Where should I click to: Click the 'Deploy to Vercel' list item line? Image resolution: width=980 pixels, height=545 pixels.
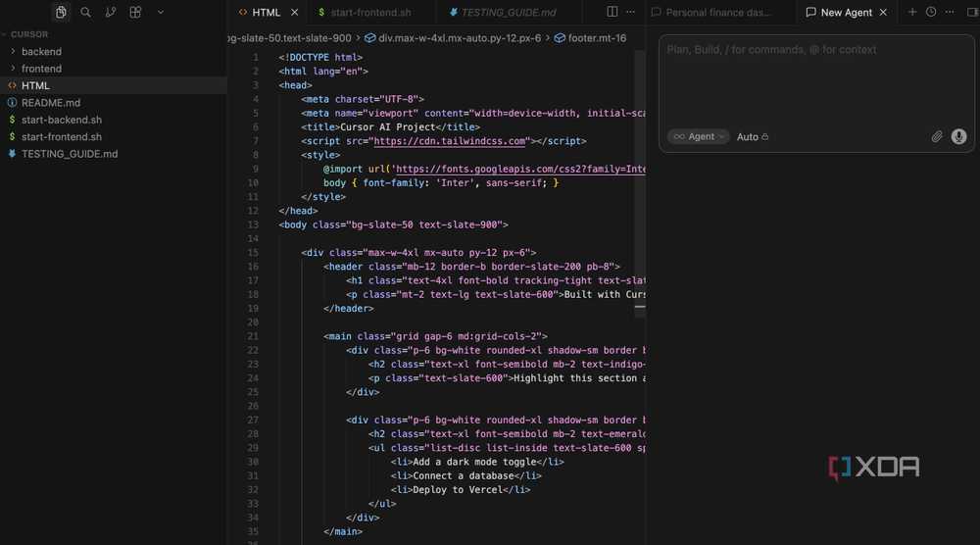(461, 490)
